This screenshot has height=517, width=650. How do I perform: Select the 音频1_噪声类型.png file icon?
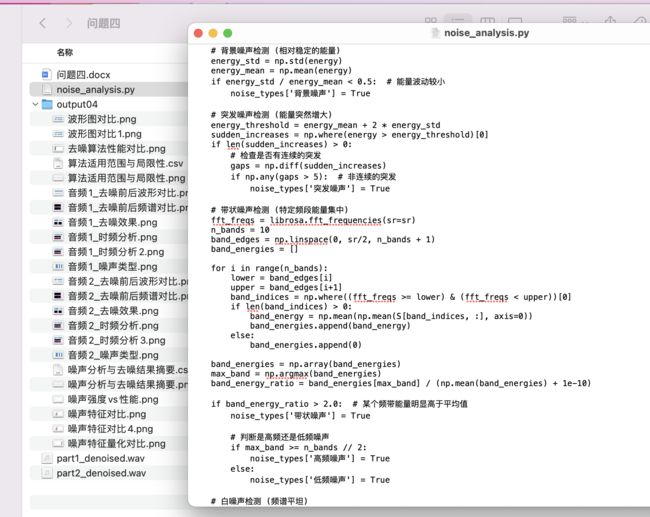pyautogui.click(x=58, y=267)
